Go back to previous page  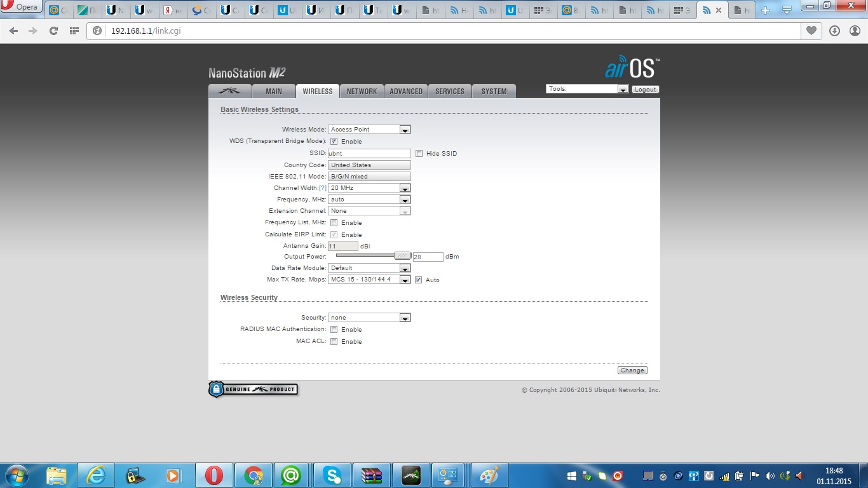13,30
